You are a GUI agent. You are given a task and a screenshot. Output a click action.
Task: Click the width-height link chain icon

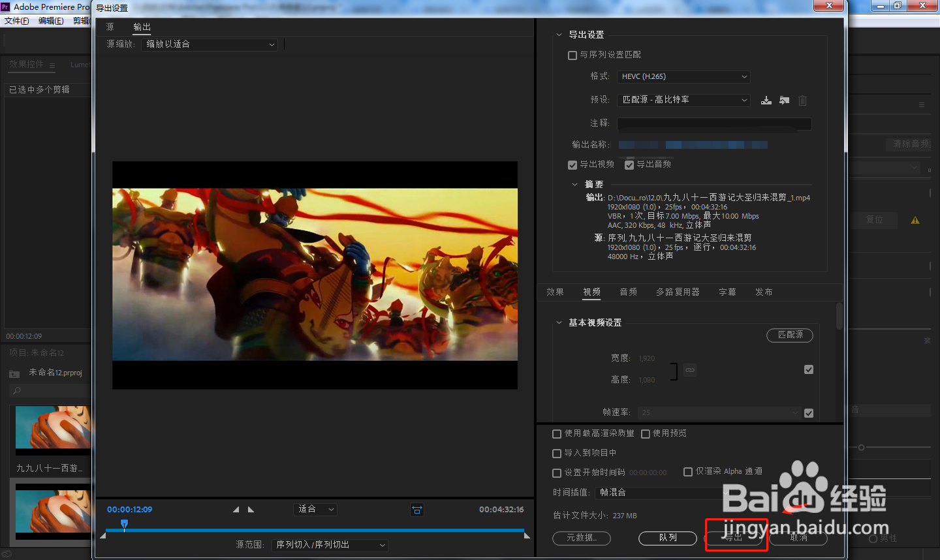690,370
